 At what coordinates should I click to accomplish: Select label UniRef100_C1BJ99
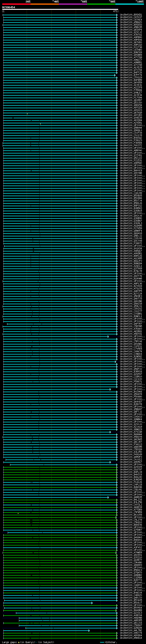point(131,193)
